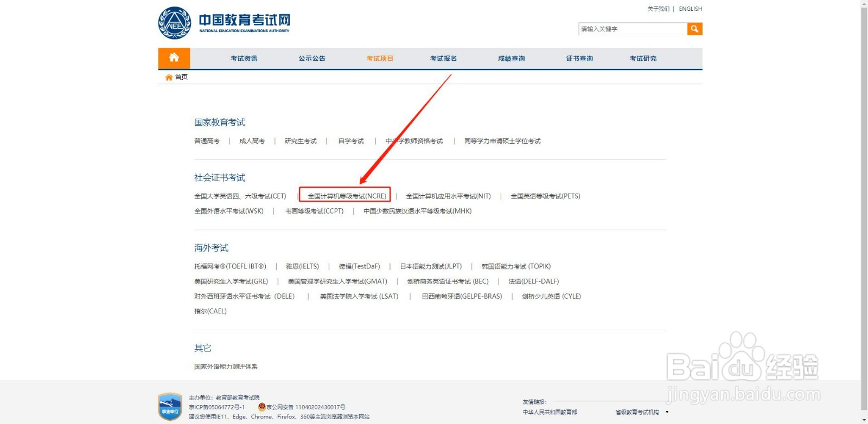The image size is (868, 424).
Task: Open 国家外语能力测评体系 link
Action: [x=226, y=367]
